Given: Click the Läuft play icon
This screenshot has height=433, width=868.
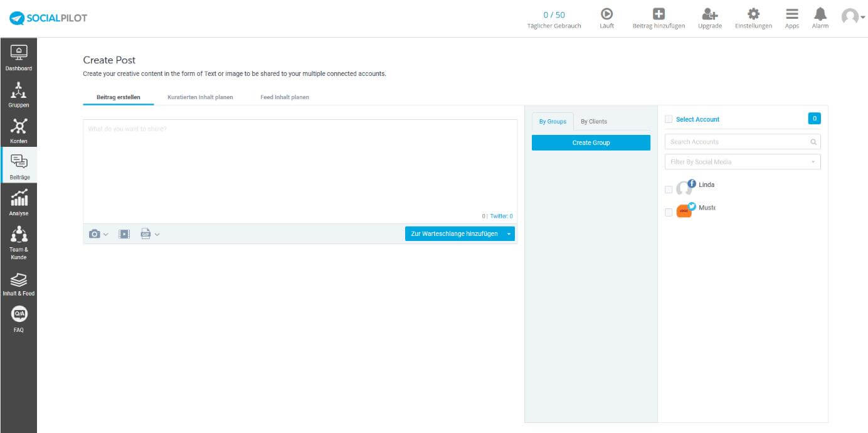Looking at the screenshot, I should [x=606, y=14].
